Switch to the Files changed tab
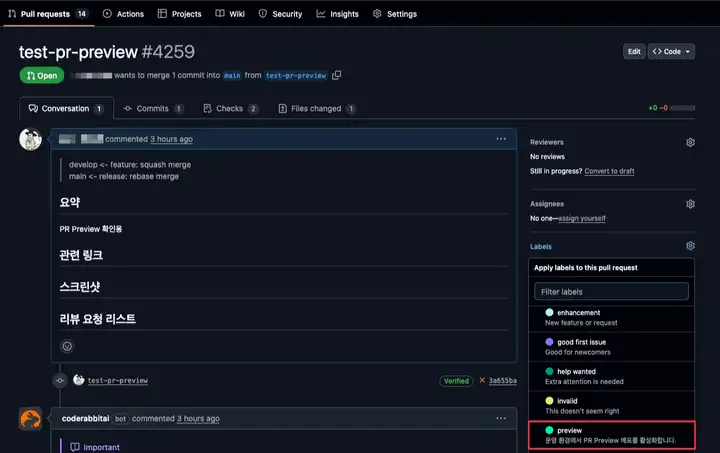The height and width of the screenshot is (453, 720). pyautogui.click(x=317, y=108)
